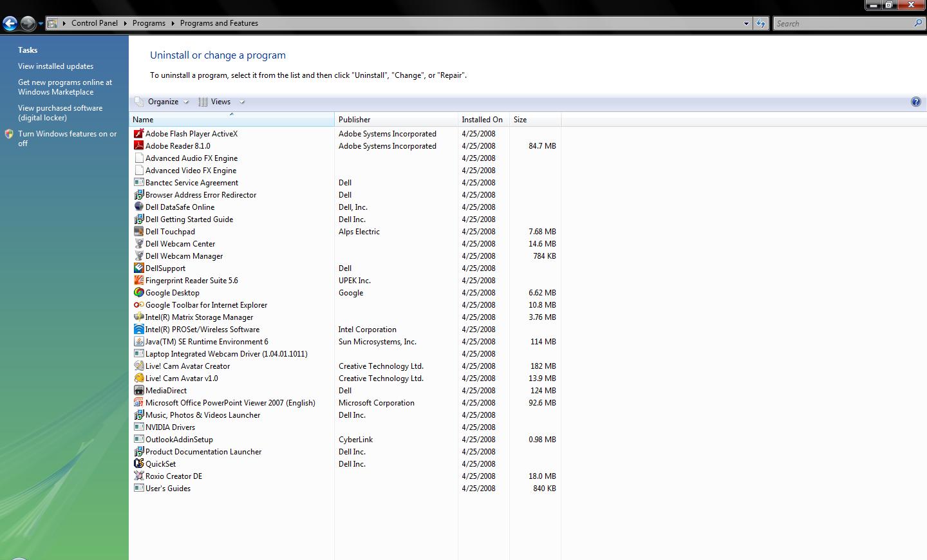The width and height of the screenshot is (927, 560).
Task: Click the Dell DataSafe Online icon
Action: [x=138, y=207]
